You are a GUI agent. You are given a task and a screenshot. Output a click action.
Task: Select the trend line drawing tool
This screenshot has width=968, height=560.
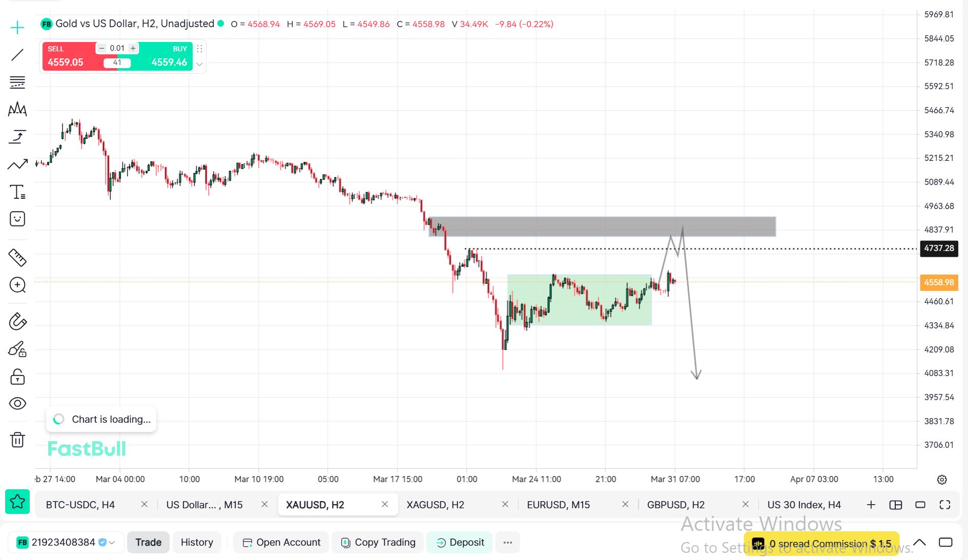click(17, 55)
